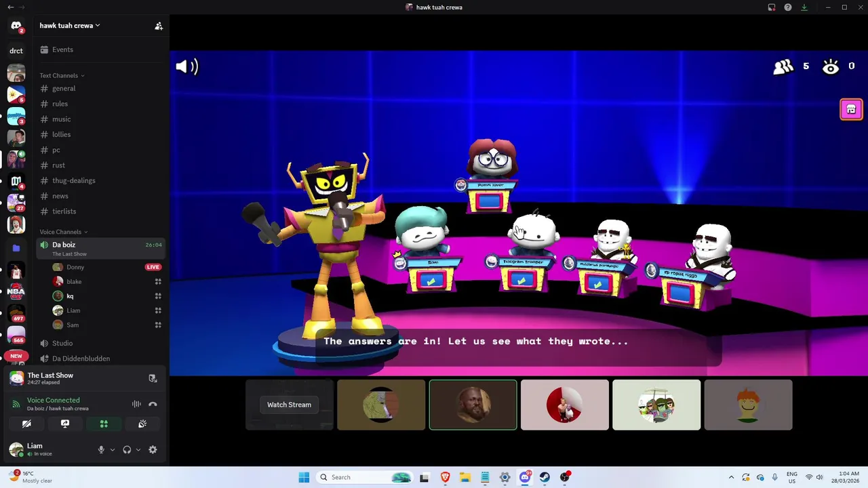
Task: Open the music text channel
Action: pos(102,119)
